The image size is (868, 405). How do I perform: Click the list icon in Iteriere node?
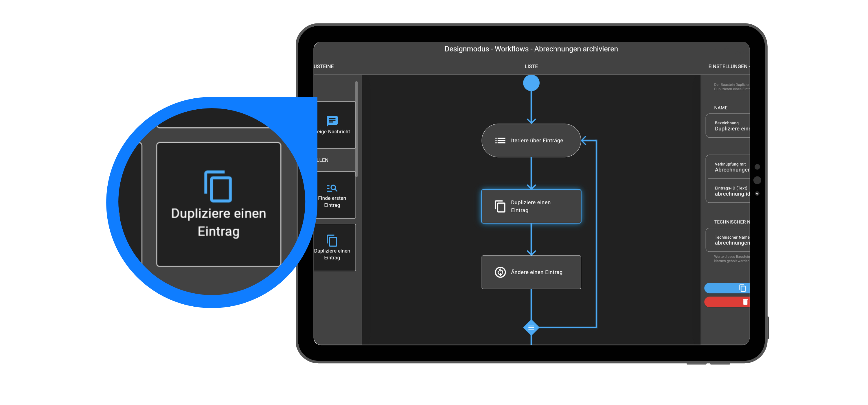[x=500, y=141]
